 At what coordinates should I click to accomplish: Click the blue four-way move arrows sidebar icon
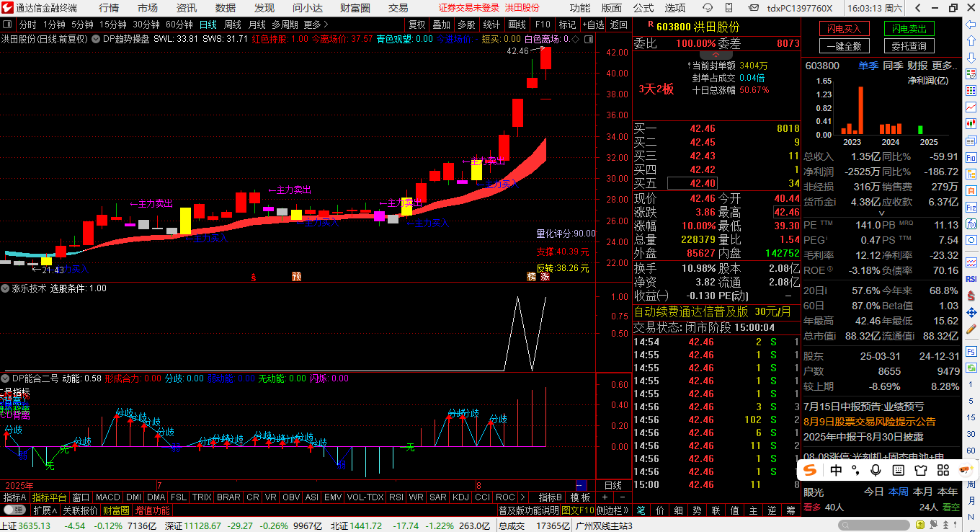click(x=971, y=312)
